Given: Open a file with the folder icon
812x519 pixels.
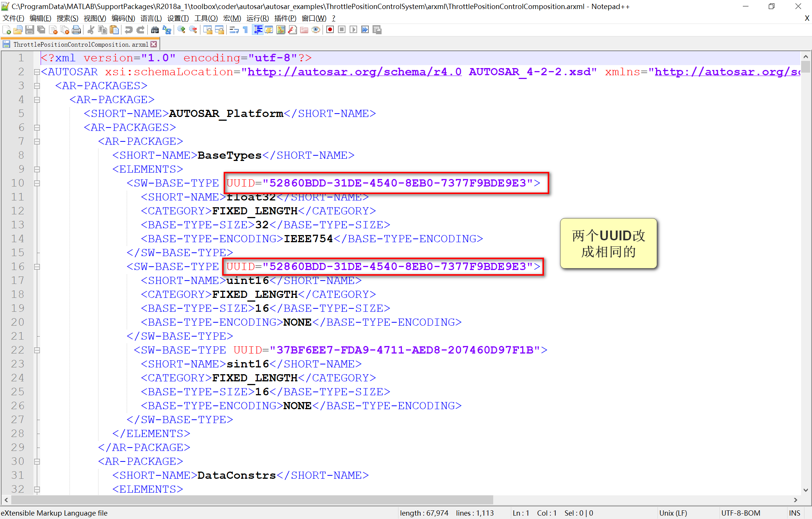Looking at the screenshot, I should [18, 30].
